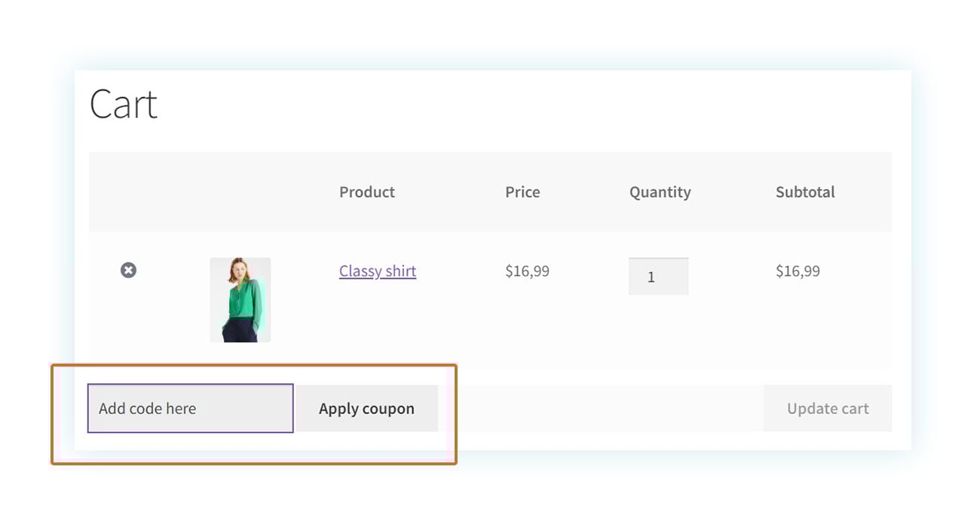This screenshot has height=525, width=980.
Task: Click the Price column header
Action: pyautogui.click(x=522, y=192)
